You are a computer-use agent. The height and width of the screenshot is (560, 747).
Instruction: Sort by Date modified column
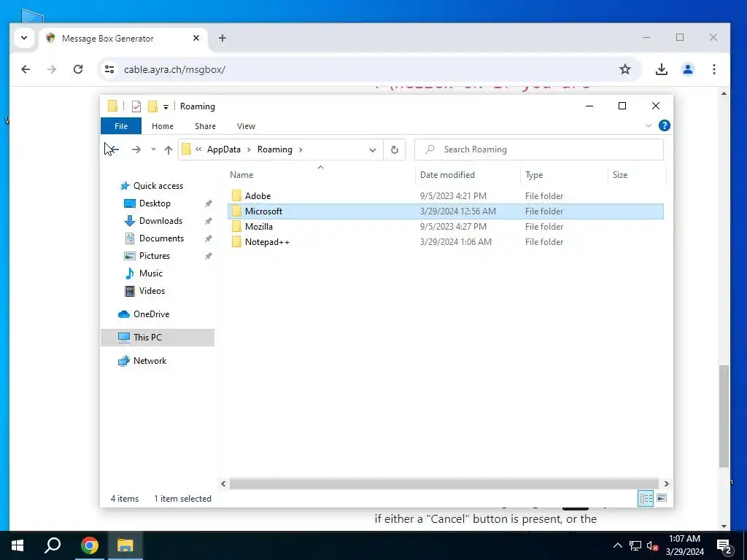(x=447, y=175)
